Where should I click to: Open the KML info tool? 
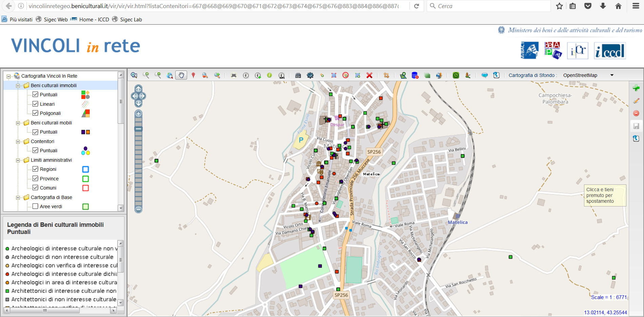coord(282,75)
